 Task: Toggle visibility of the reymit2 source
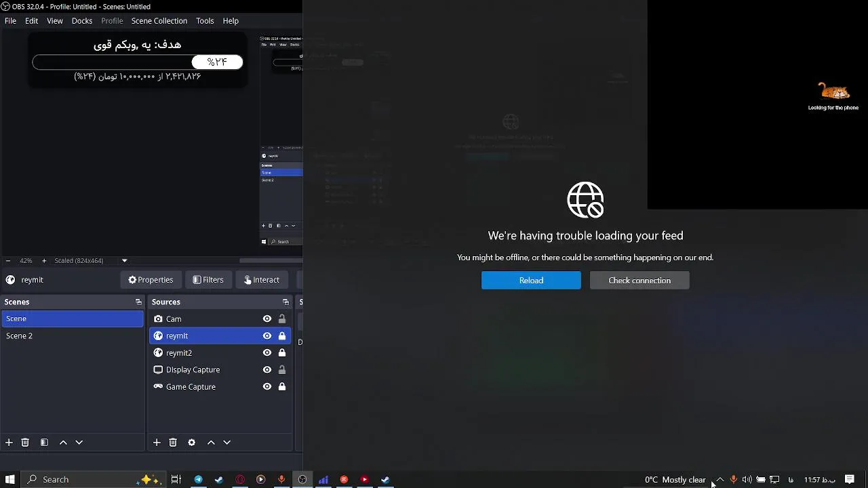pos(267,353)
